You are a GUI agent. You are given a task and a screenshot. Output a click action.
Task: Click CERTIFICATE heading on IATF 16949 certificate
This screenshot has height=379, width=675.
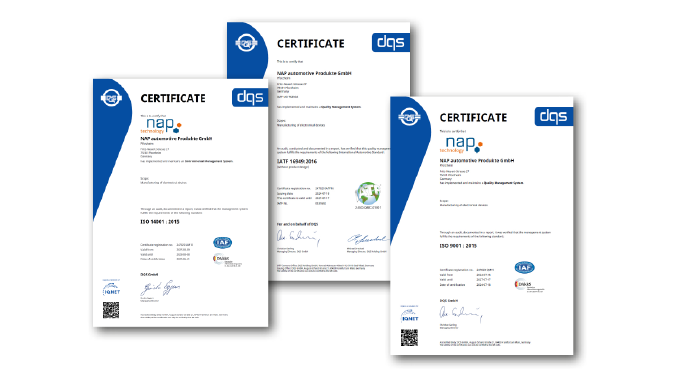pyautogui.click(x=311, y=44)
